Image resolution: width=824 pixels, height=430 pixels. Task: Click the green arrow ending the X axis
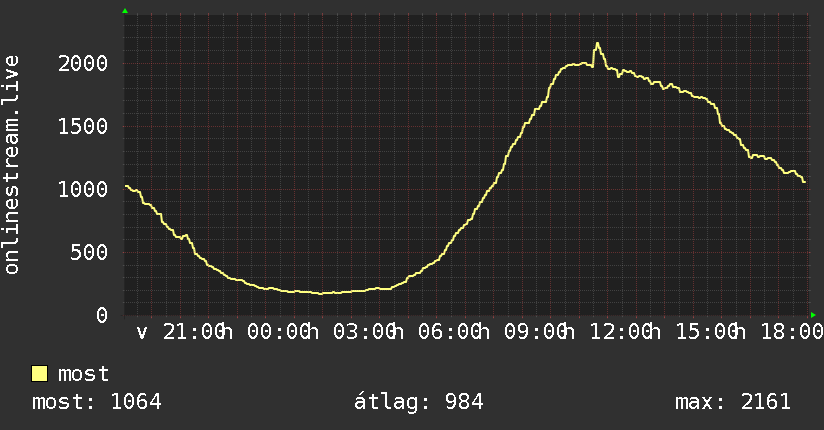[x=813, y=315]
